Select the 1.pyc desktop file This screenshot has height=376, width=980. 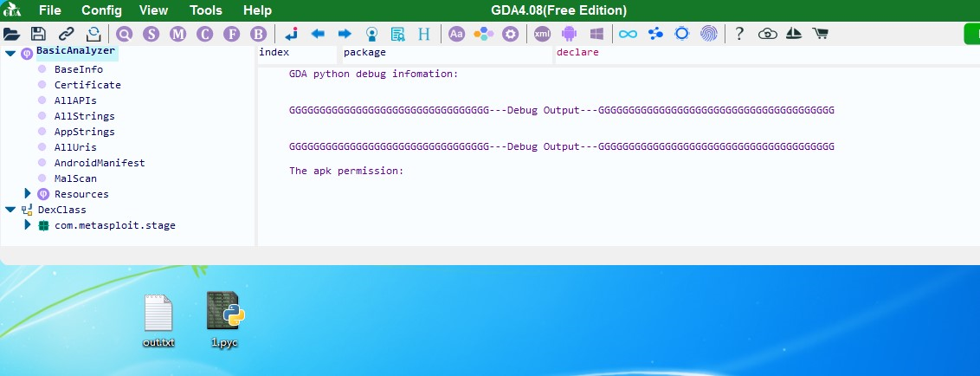click(x=225, y=320)
